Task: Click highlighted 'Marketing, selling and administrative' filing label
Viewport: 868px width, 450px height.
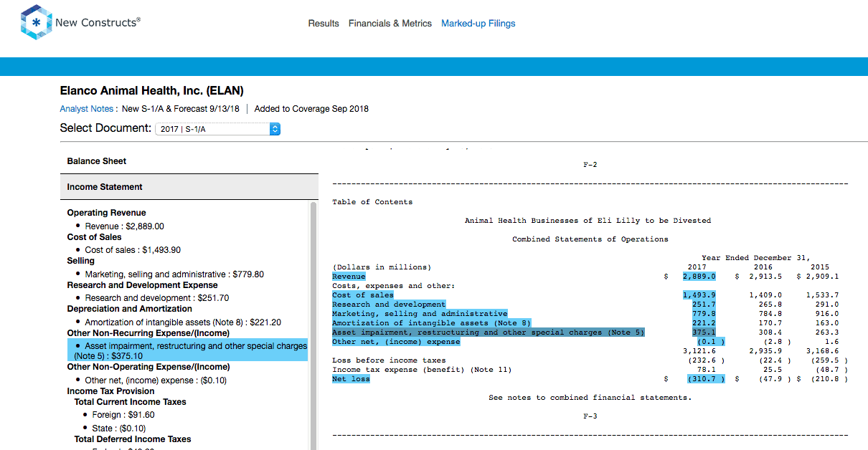Action: click(420, 314)
